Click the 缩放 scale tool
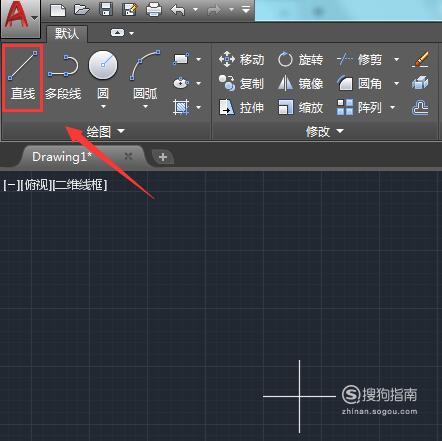This screenshot has height=441, width=442. coord(300,107)
